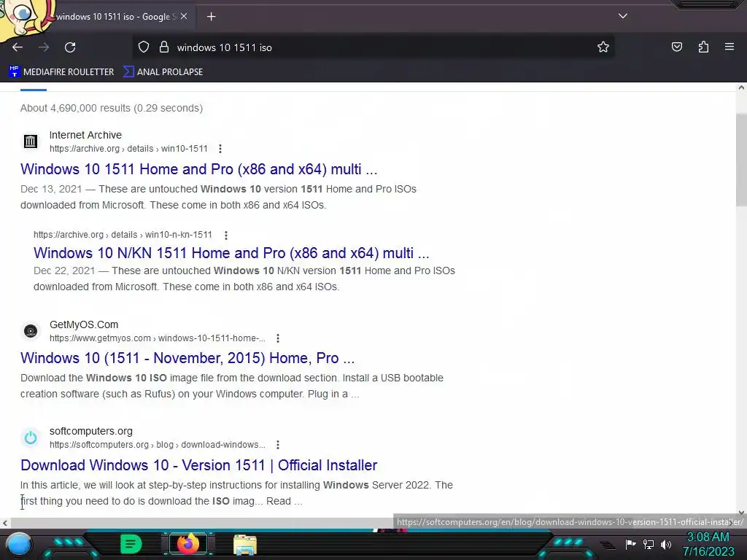The width and height of the screenshot is (747, 560).
Task: Open Windows 10 N/KN 1511 result link
Action: (x=231, y=253)
